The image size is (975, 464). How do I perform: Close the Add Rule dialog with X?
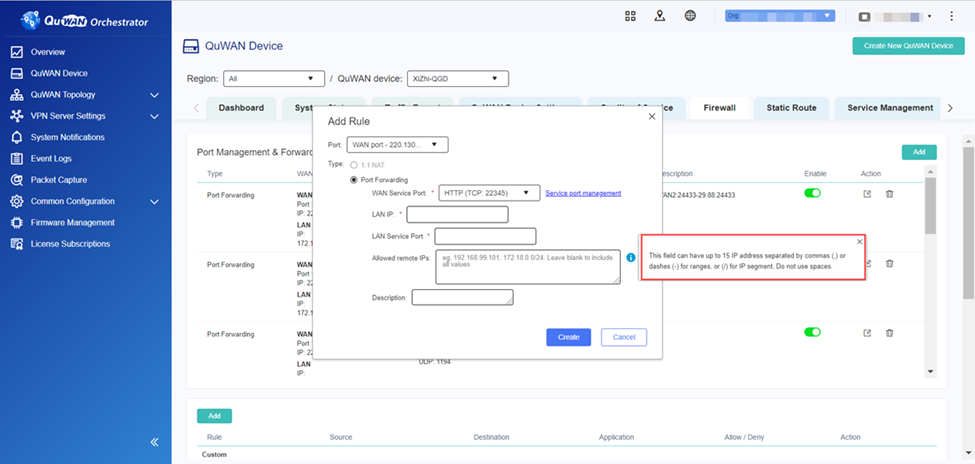[652, 116]
